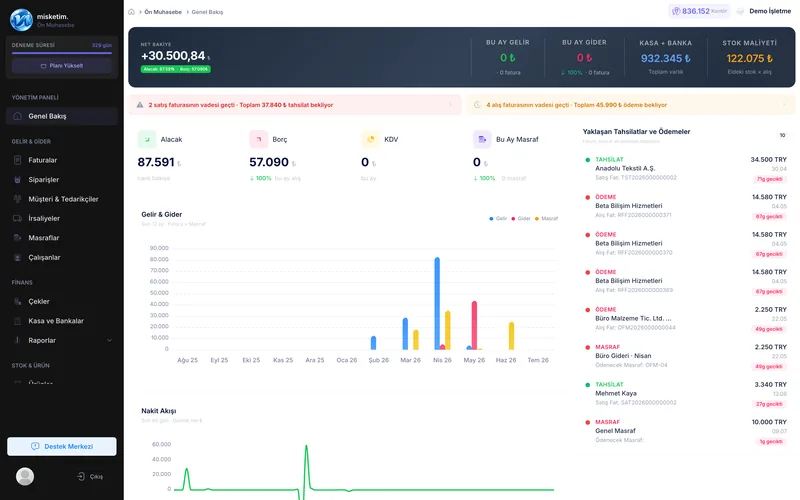Image resolution: width=800 pixels, height=500 pixels.
Task: Expand the Raporlar menu chevron
Action: (109, 340)
